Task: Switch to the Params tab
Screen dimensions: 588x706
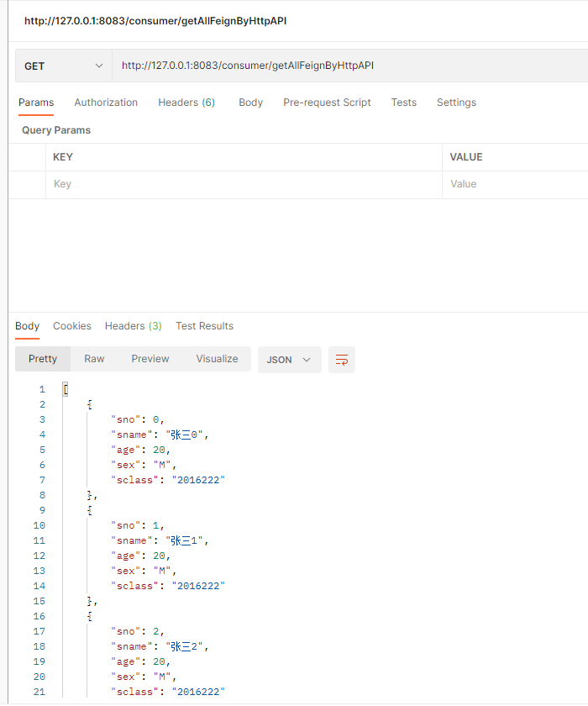Action: pos(36,103)
